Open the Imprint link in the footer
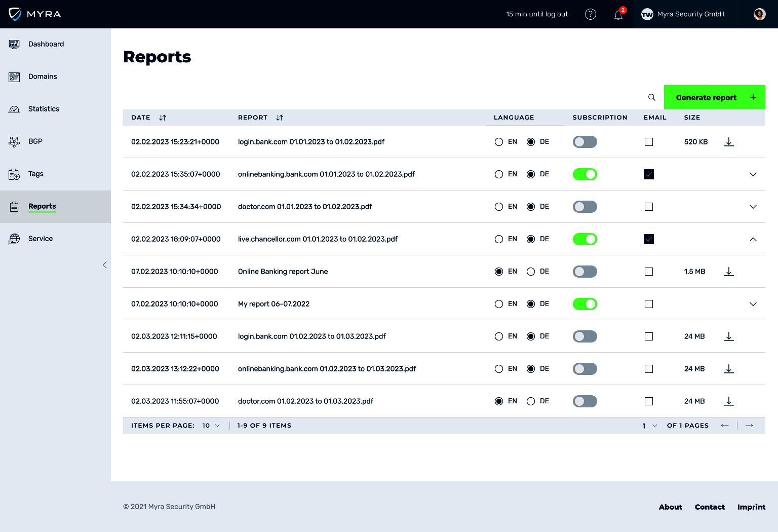 pyautogui.click(x=752, y=507)
